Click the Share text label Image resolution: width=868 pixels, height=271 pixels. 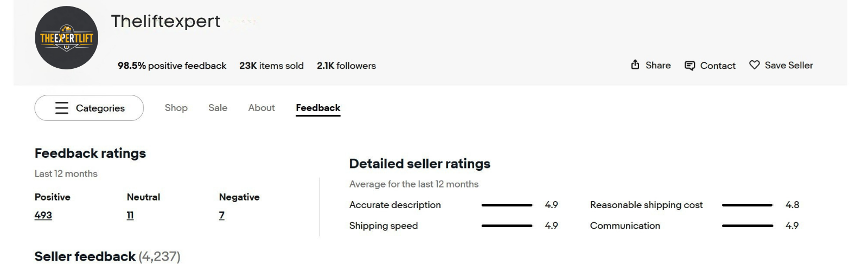click(658, 65)
